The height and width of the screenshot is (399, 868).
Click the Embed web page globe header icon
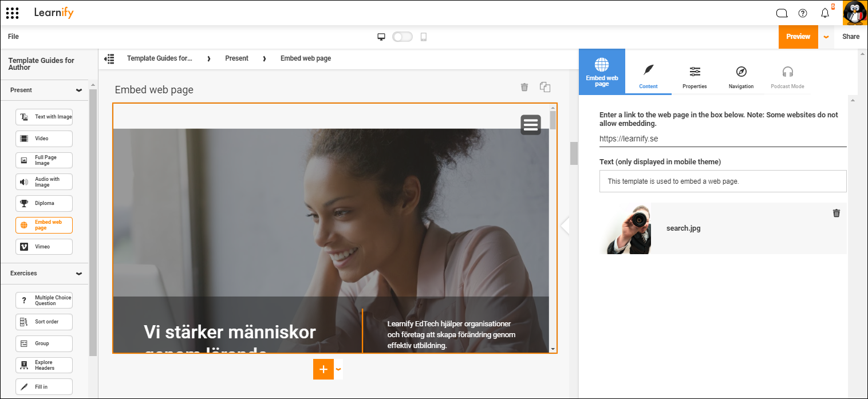coord(602,72)
